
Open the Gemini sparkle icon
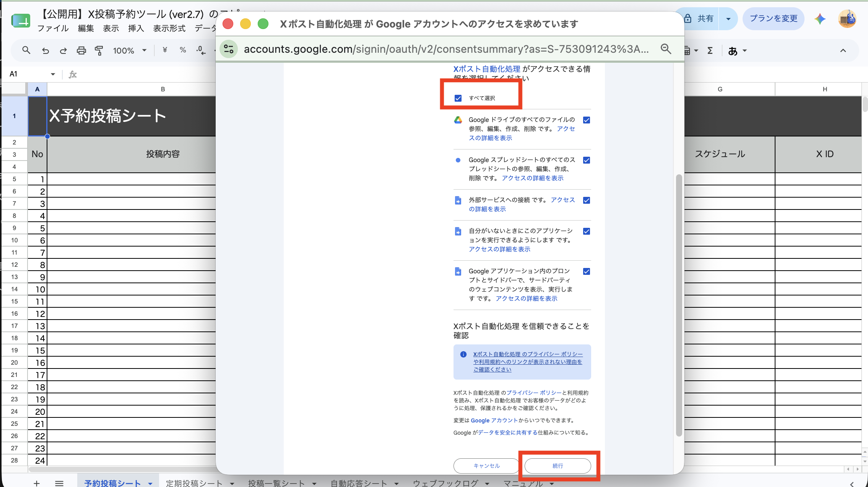819,19
